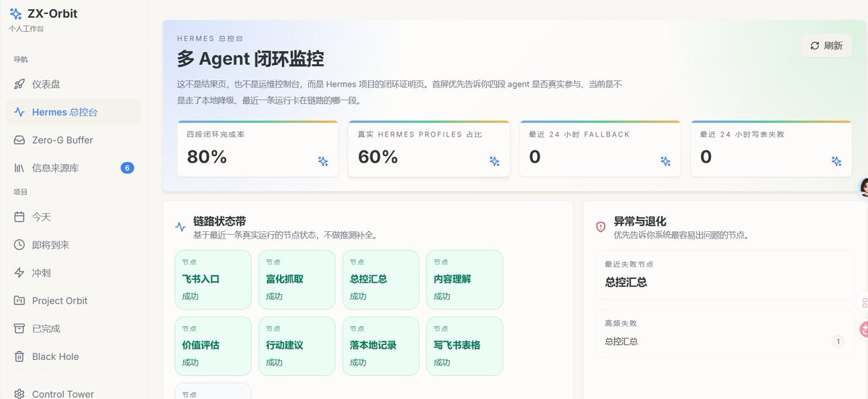This screenshot has height=399, width=868.
Task: Open 仪表盘 in the sidebar
Action: (74, 84)
